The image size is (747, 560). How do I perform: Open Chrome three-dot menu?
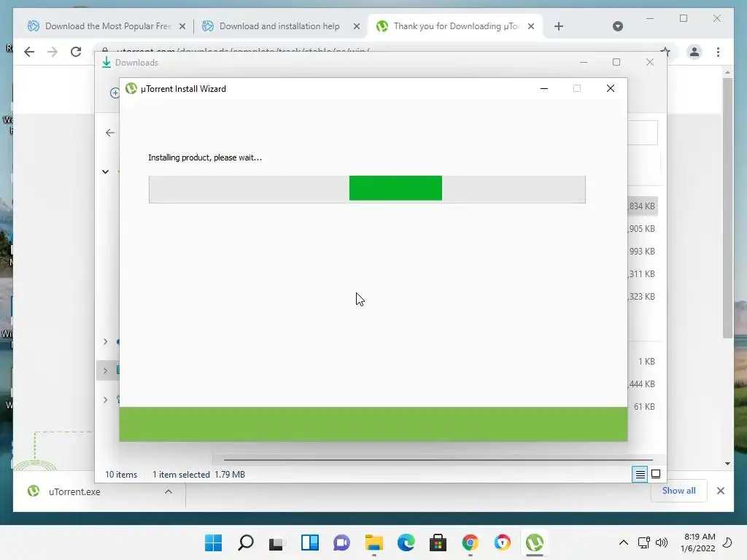click(x=718, y=52)
